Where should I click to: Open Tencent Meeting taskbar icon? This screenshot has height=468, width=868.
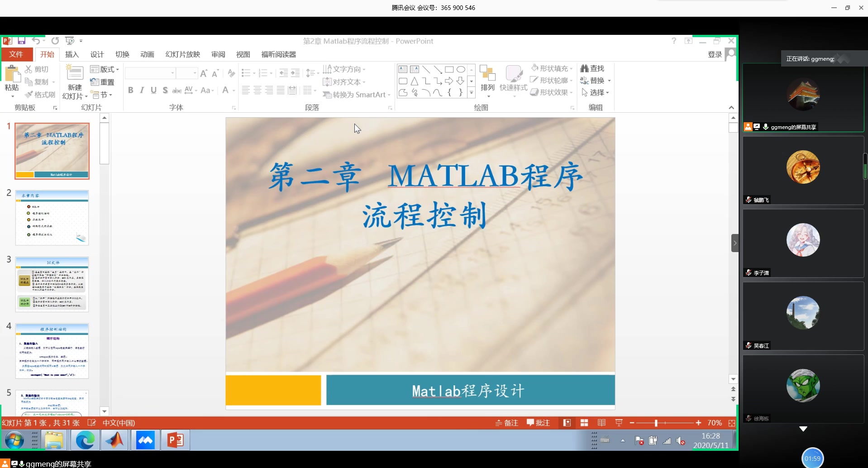click(x=145, y=440)
